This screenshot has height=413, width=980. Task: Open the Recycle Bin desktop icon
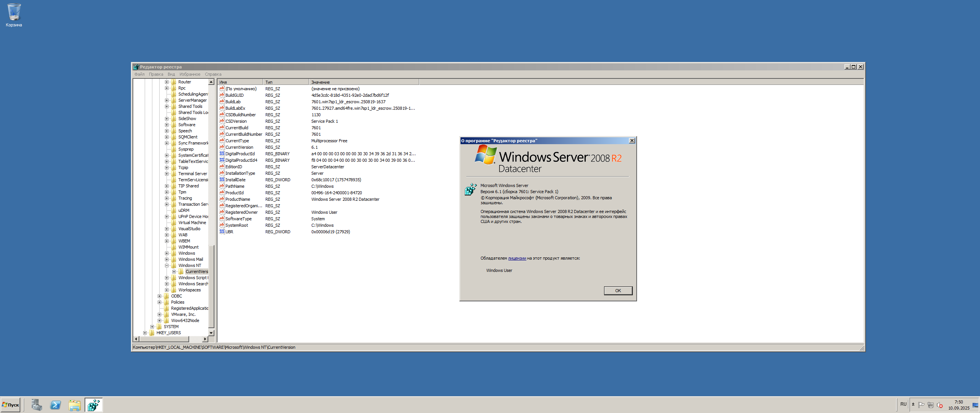14,15
